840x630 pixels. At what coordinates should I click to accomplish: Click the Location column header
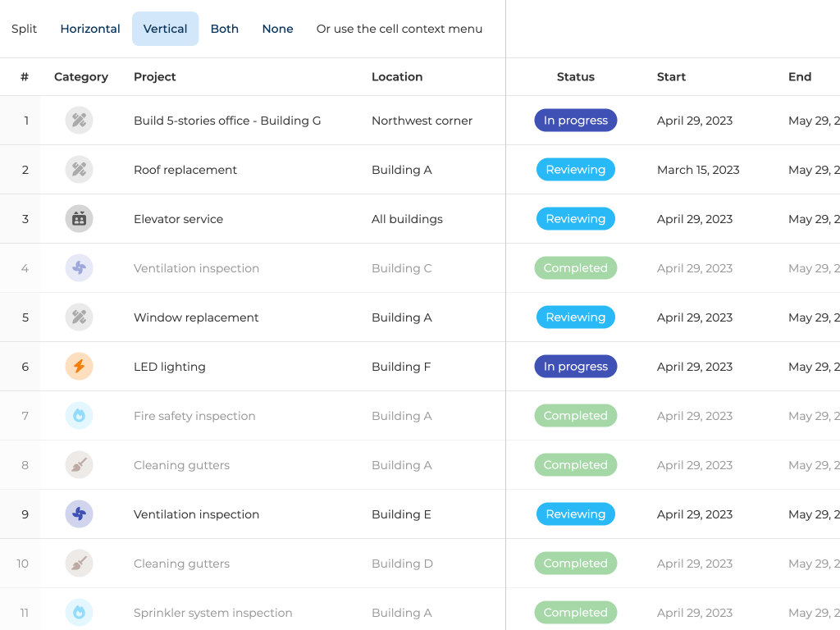coord(397,77)
